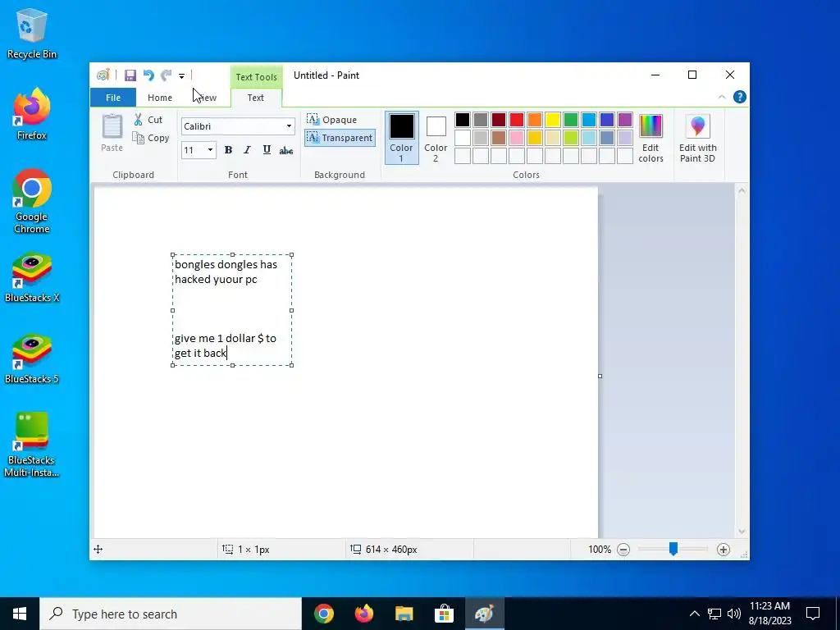Select the Firefox desktop shortcut
The image size is (840, 630).
click(32, 114)
